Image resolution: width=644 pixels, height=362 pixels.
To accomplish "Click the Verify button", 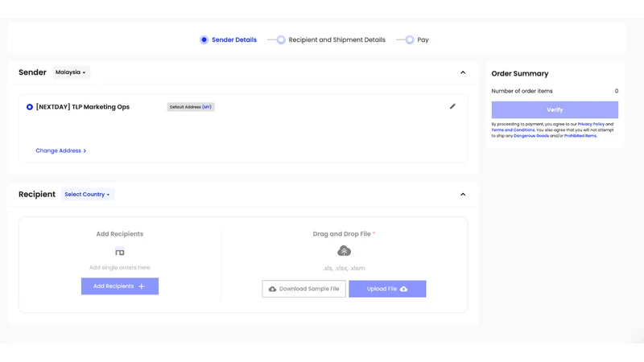I will (555, 110).
